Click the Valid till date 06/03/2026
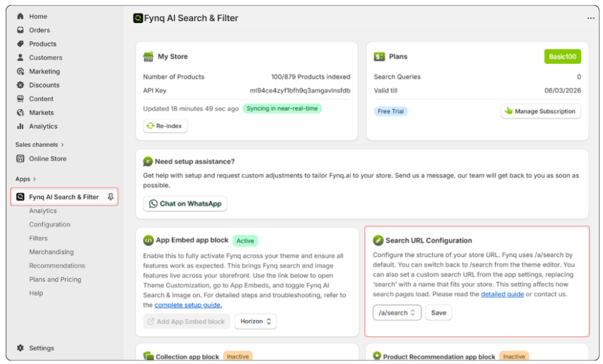 click(562, 91)
